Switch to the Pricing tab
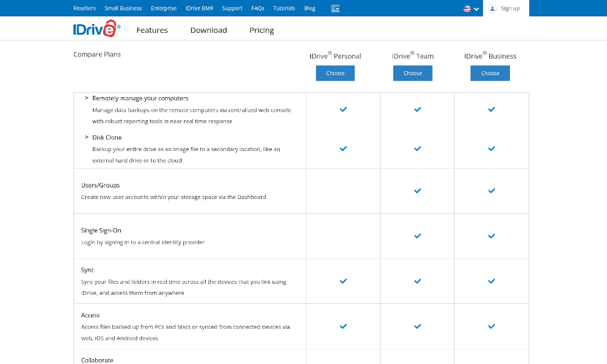 262,30
